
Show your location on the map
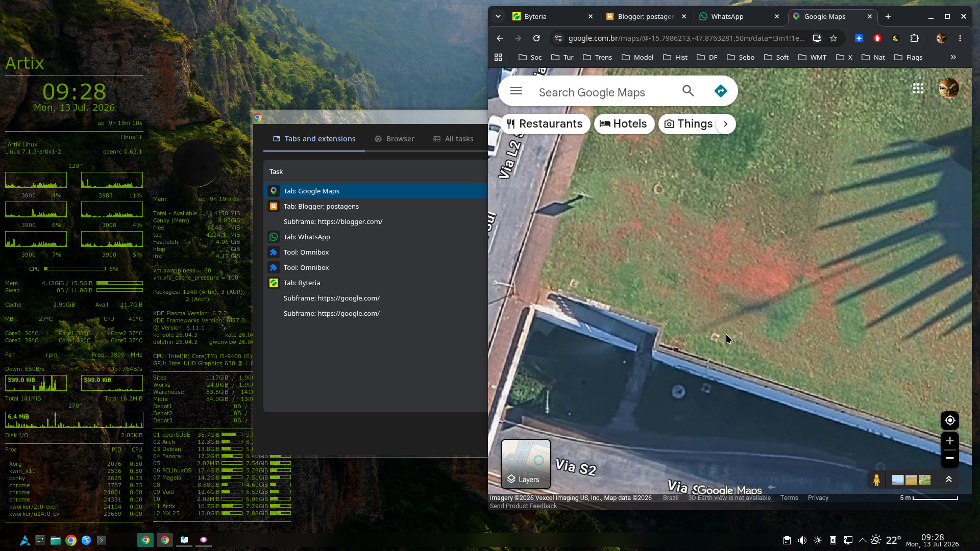point(950,420)
